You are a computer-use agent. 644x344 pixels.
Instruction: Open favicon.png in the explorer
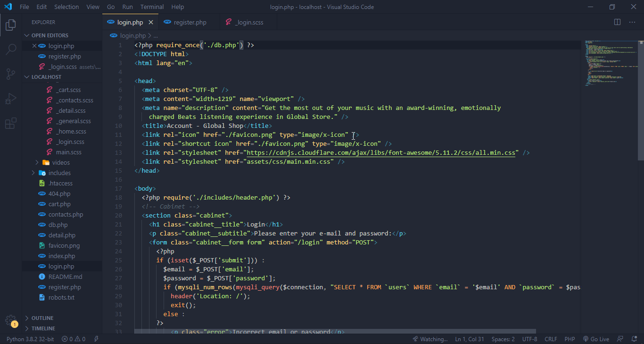tap(62, 245)
